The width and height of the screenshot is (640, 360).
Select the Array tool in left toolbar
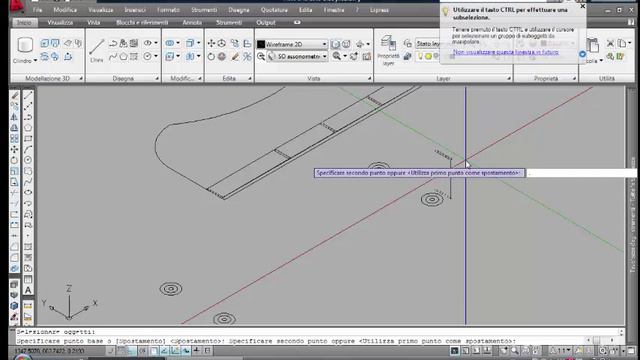pos(14,138)
